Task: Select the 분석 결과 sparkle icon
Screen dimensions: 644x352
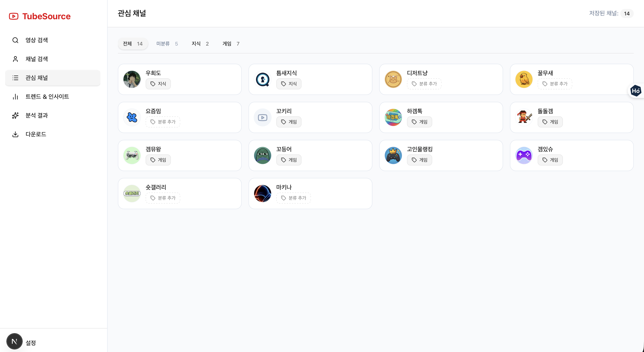Action: click(x=15, y=115)
